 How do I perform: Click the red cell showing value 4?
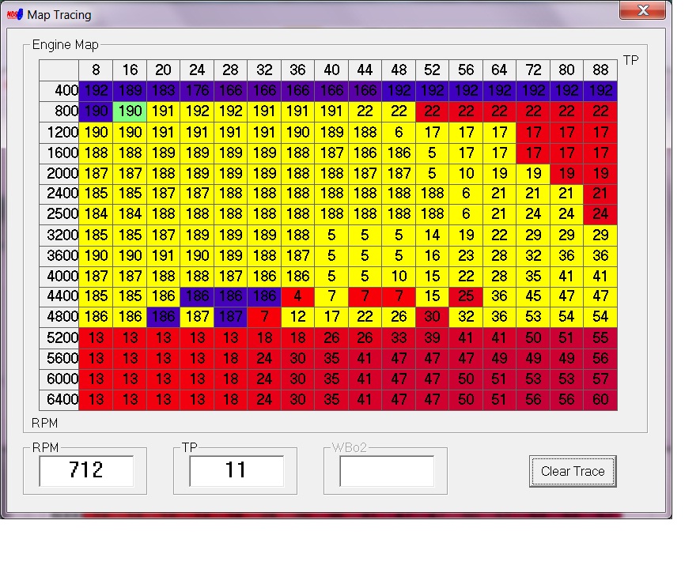297,296
